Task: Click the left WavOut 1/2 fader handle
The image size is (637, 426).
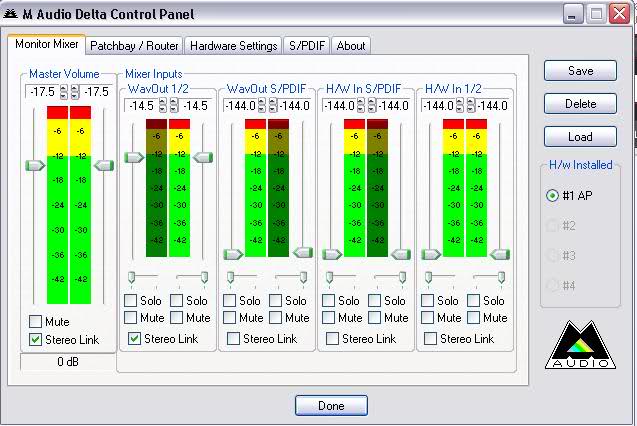Action: click(x=134, y=157)
